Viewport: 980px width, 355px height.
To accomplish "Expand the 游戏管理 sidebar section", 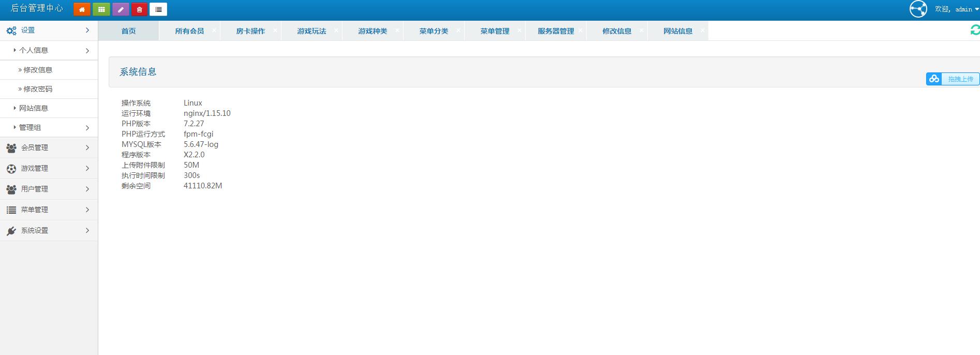I will [x=49, y=168].
